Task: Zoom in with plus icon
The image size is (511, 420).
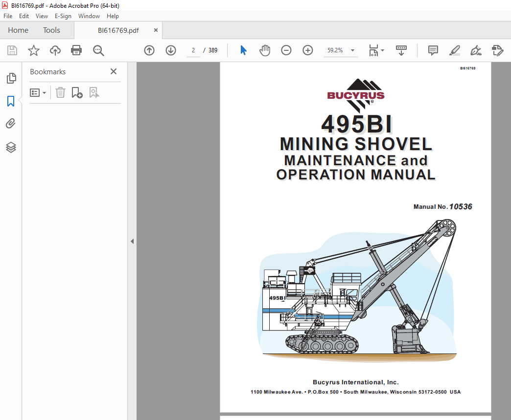Action: pyautogui.click(x=308, y=50)
